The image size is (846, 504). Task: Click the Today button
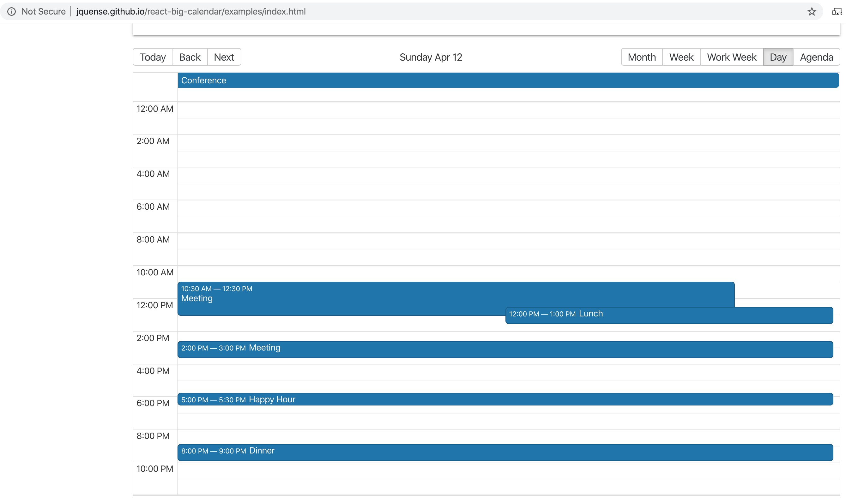click(152, 57)
